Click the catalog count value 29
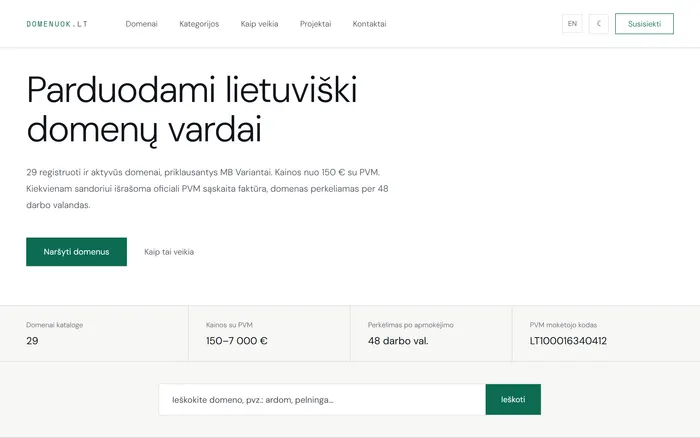 32,341
